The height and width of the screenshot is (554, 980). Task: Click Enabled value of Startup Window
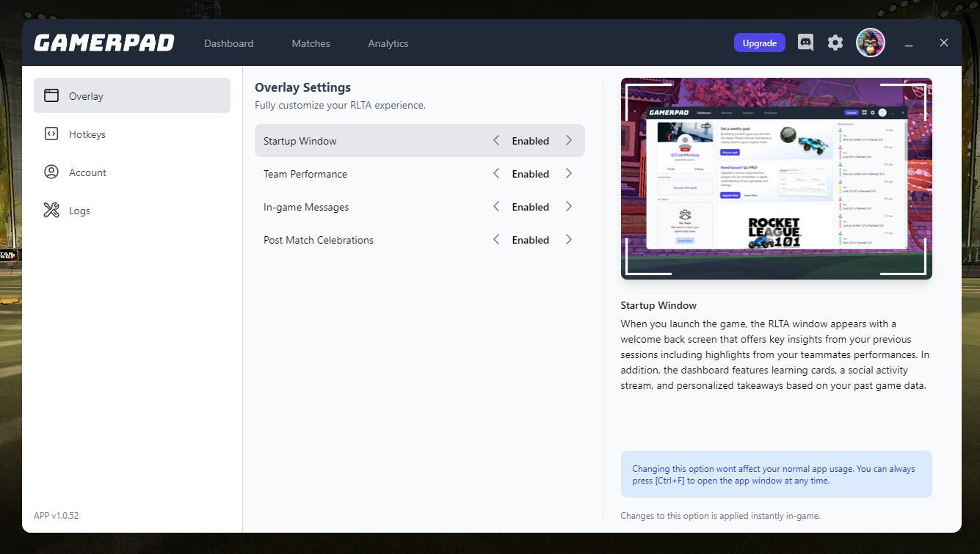(531, 141)
